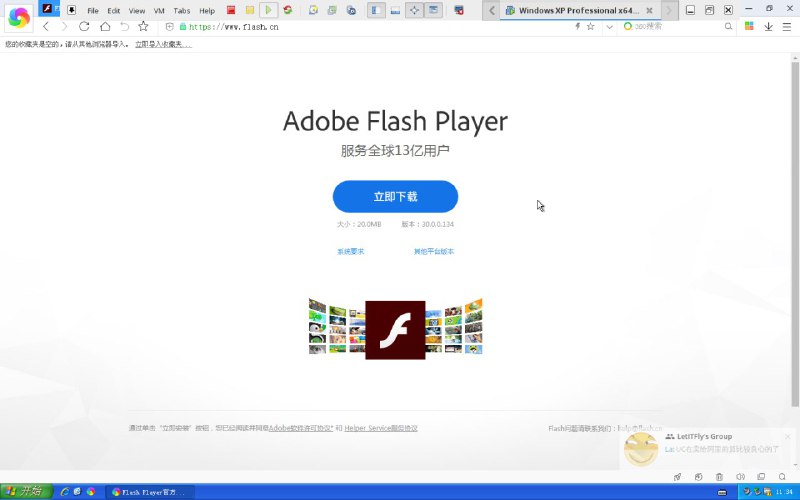Viewport: 800px width, 500px height.
Task: Click the take snapshot icon
Action: [313, 10]
